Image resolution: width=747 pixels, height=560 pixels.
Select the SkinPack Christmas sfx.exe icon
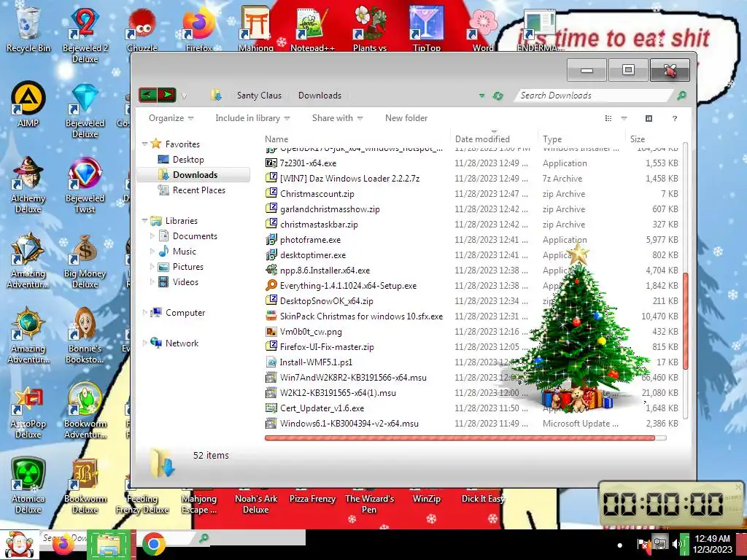271,316
